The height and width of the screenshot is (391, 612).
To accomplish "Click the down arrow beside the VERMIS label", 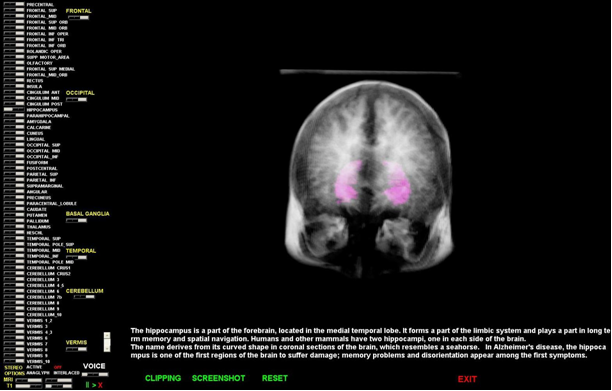I will [x=107, y=348].
